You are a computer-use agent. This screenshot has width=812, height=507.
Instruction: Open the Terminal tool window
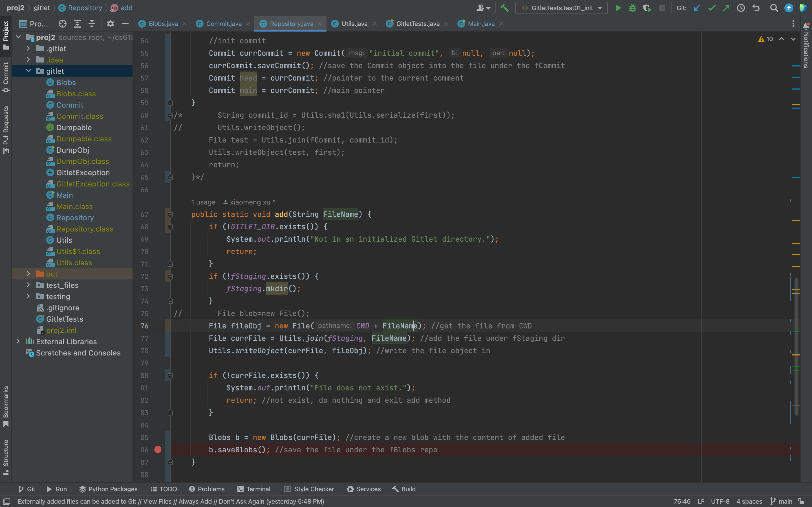[254, 489]
